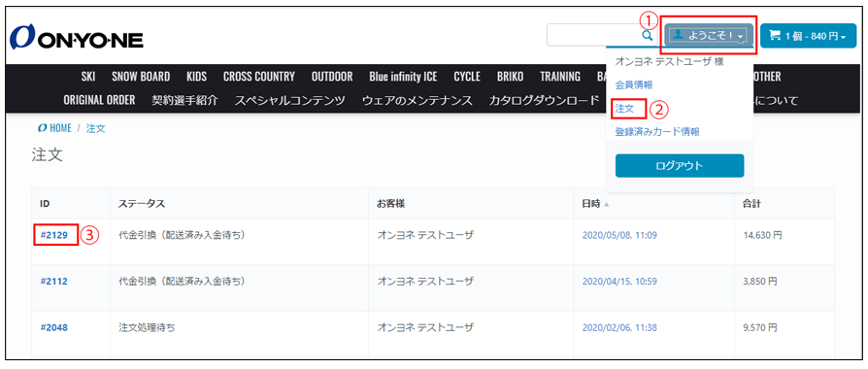Open order #2129
The image size is (868, 369).
coord(53,235)
